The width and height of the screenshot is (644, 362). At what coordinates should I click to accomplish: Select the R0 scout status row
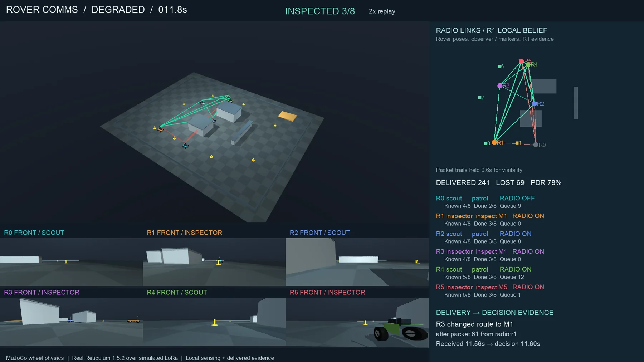pos(485,198)
